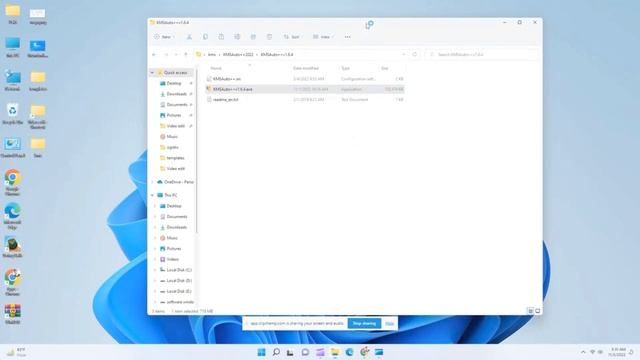This screenshot has width=640, height=360.
Task: Collapse the Quick access tree node
Action: (153, 73)
